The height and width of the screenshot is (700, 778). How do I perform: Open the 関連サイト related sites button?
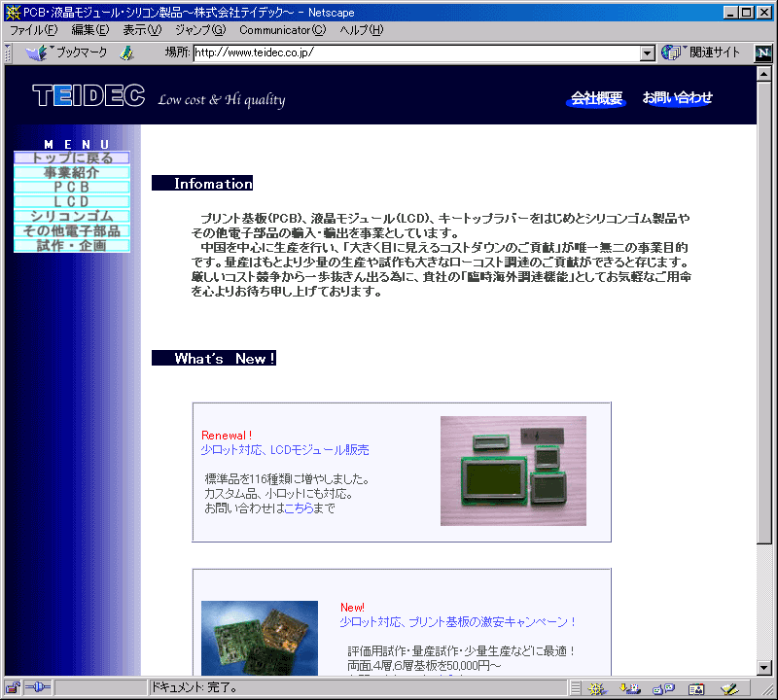coord(700,52)
